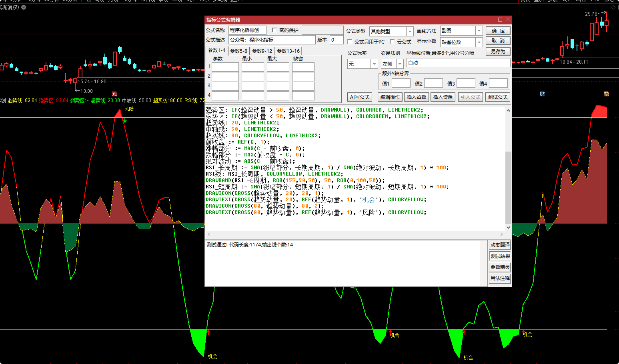Select the 参数13-16 tab
Viewport: 619px width, 364px height.
[288, 51]
